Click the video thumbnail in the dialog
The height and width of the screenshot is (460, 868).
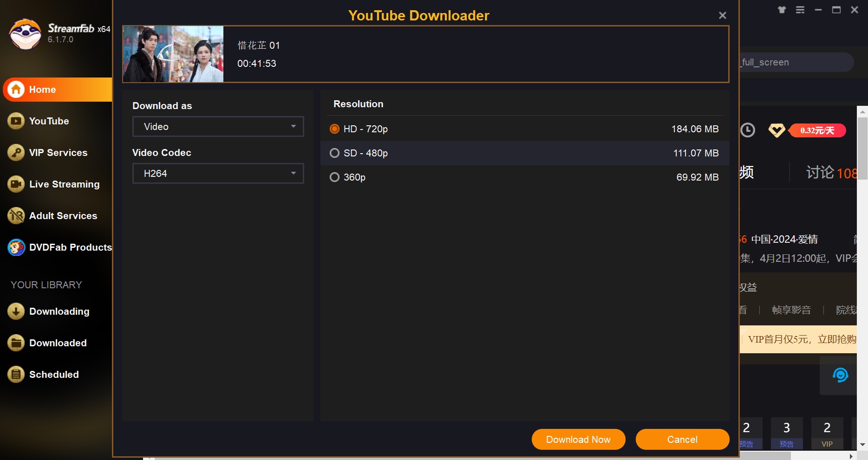pos(173,54)
